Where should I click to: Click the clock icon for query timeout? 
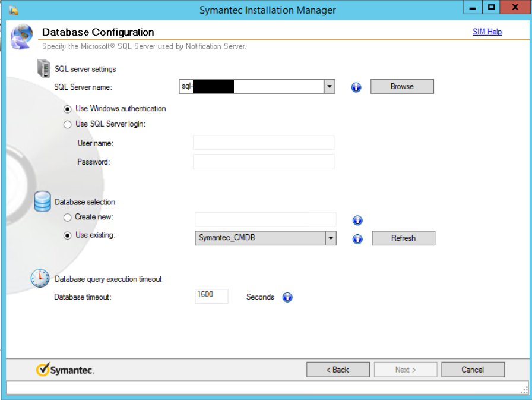point(40,278)
